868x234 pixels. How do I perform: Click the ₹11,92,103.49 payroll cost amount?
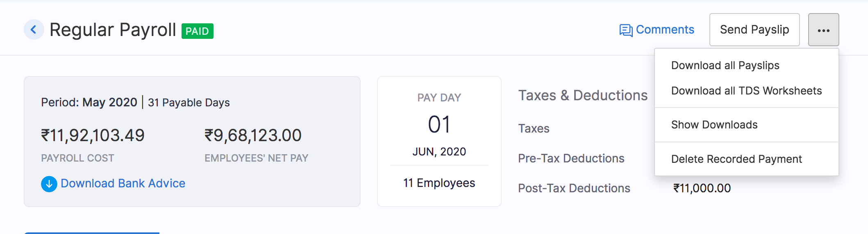pos(93,135)
